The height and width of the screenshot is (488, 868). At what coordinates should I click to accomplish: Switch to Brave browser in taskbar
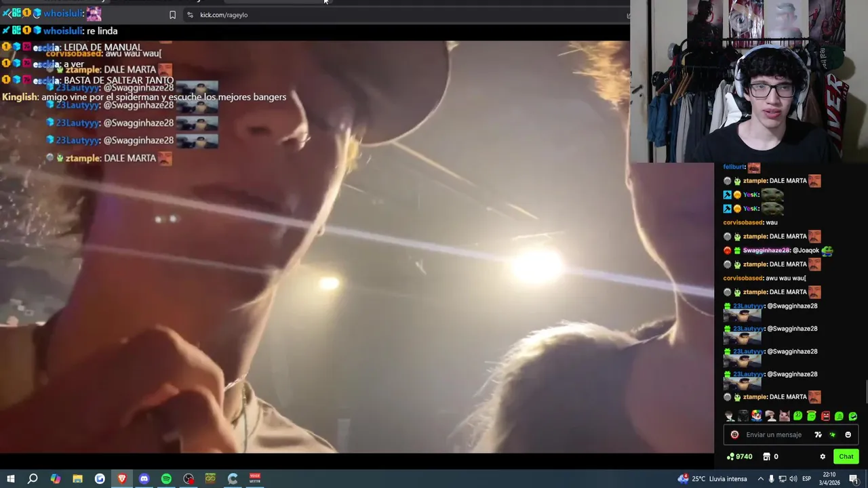click(122, 479)
